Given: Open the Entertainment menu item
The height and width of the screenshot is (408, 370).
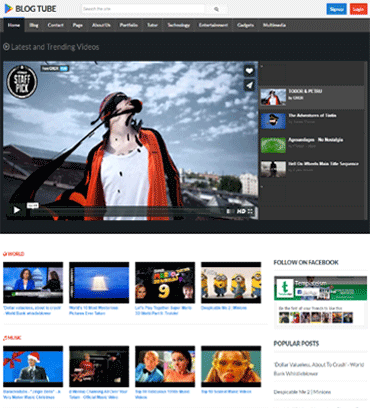Looking at the screenshot, I should point(213,25).
